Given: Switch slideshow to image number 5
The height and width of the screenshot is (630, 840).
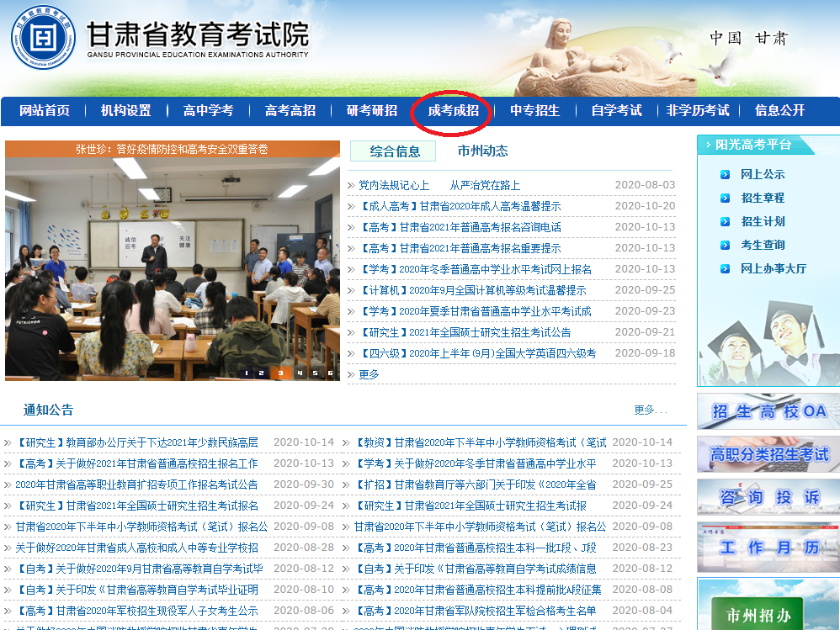Looking at the screenshot, I should [x=315, y=373].
